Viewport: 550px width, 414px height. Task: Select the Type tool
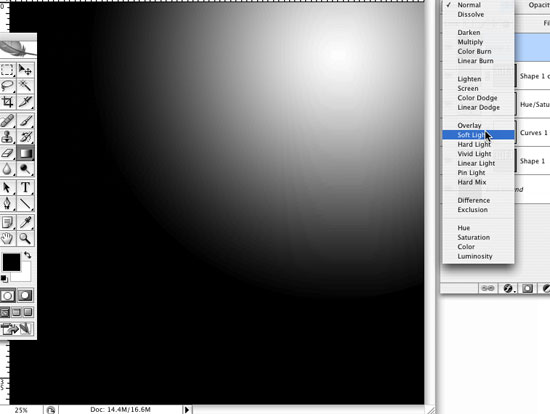coord(25,187)
